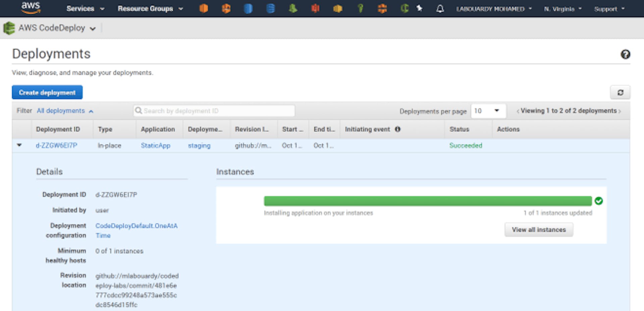Go to the next page arrow
The image size is (644, 311).
620,111
